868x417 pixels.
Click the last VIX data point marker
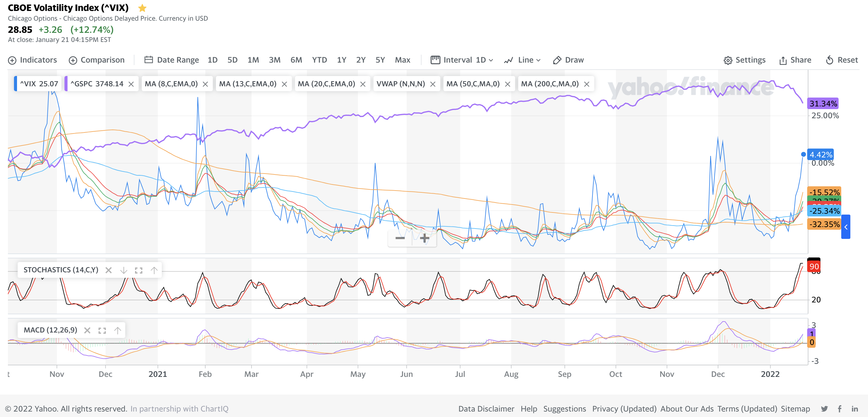[803, 154]
